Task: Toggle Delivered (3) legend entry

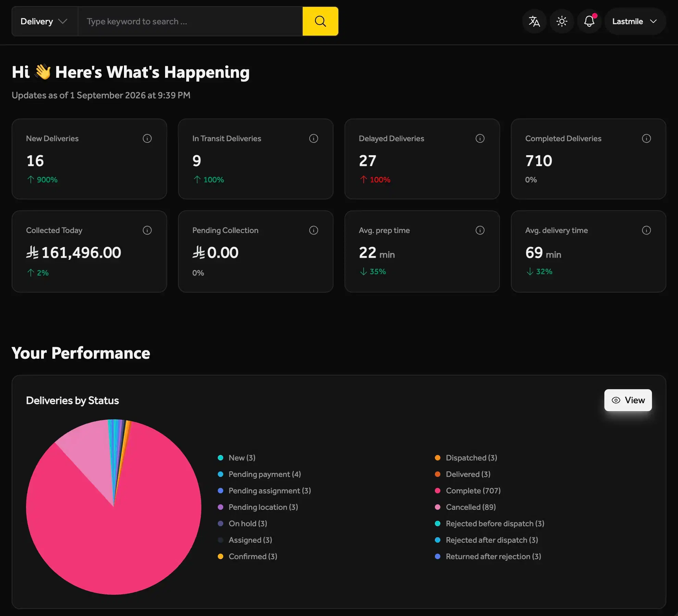Action: coord(463,474)
